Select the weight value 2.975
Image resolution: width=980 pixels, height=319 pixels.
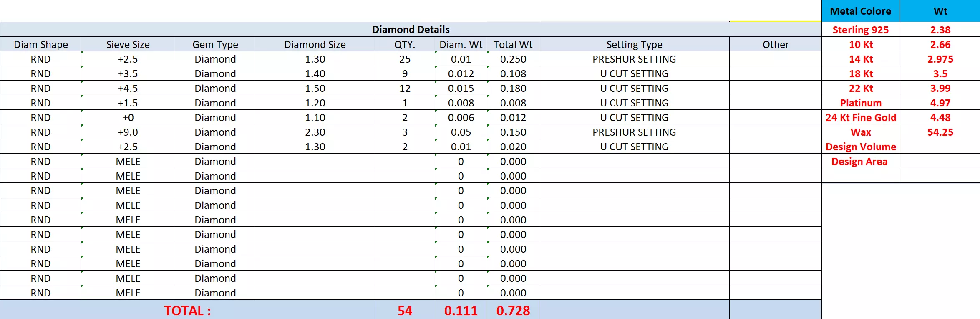click(x=940, y=59)
